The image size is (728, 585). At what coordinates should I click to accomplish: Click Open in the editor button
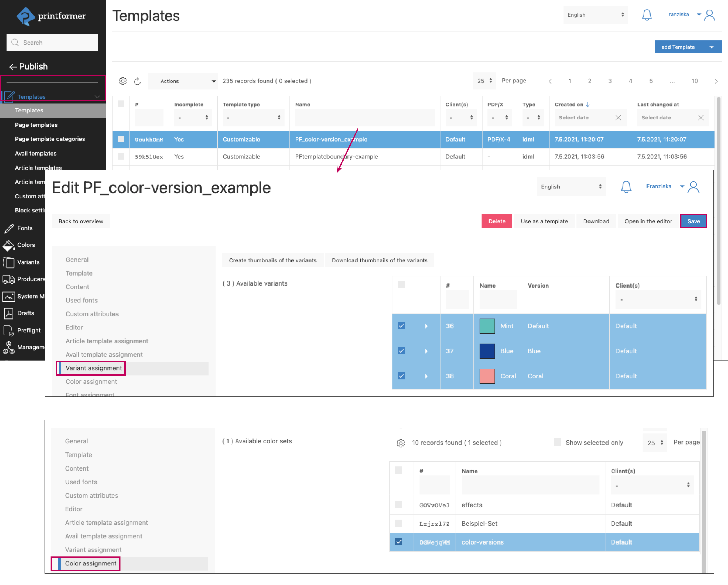[647, 221]
